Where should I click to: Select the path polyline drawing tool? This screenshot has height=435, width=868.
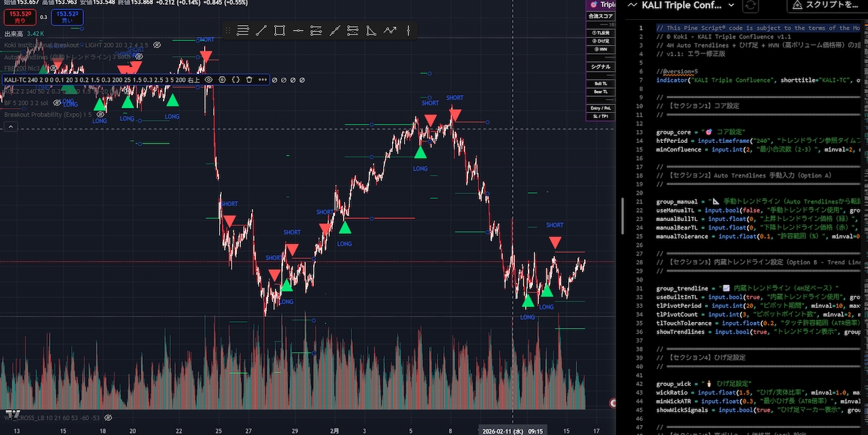[x=390, y=31]
